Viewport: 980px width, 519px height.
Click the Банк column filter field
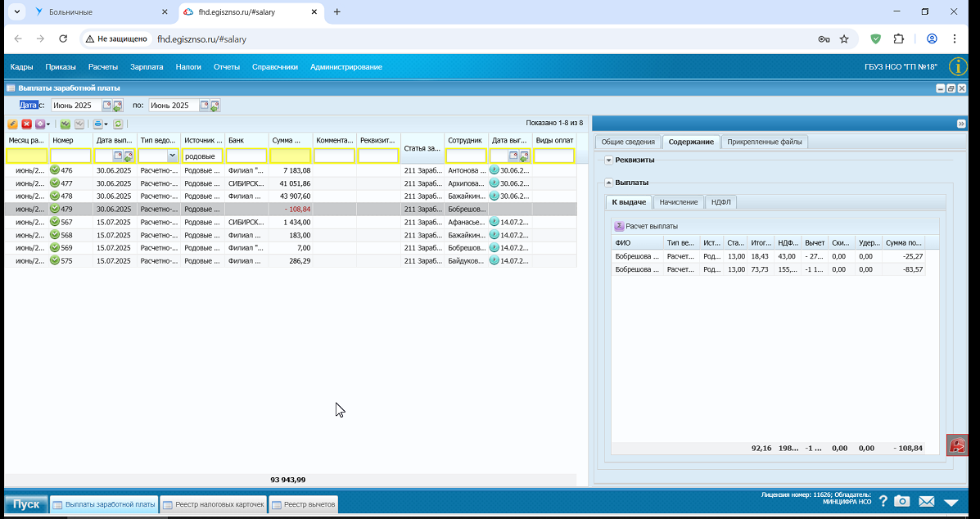[x=246, y=156]
